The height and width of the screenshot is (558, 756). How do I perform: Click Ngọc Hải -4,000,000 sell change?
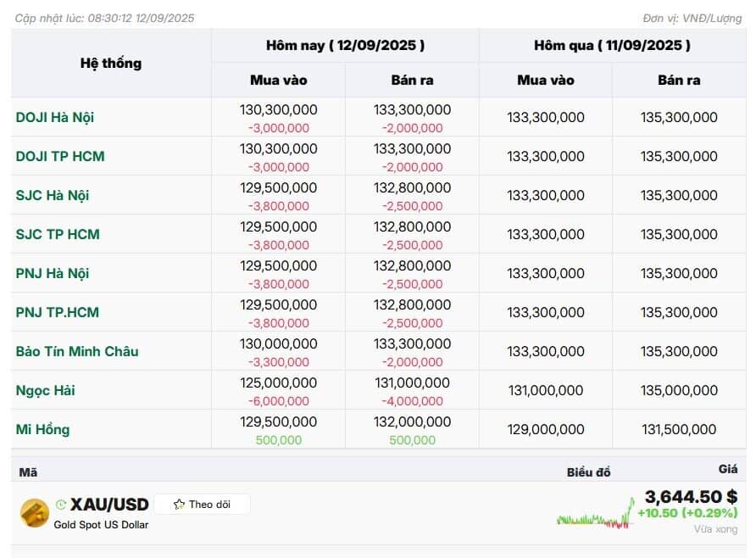click(x=412, y=402)
